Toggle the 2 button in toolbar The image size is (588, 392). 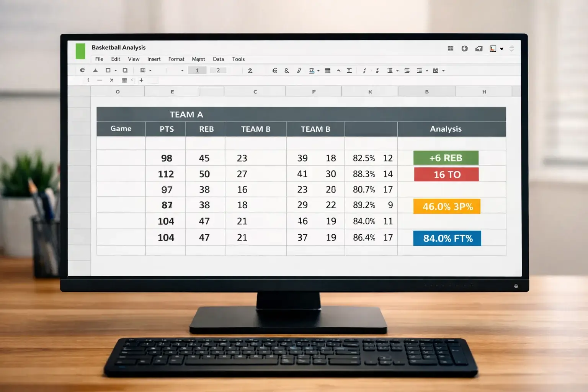point(218,70)
